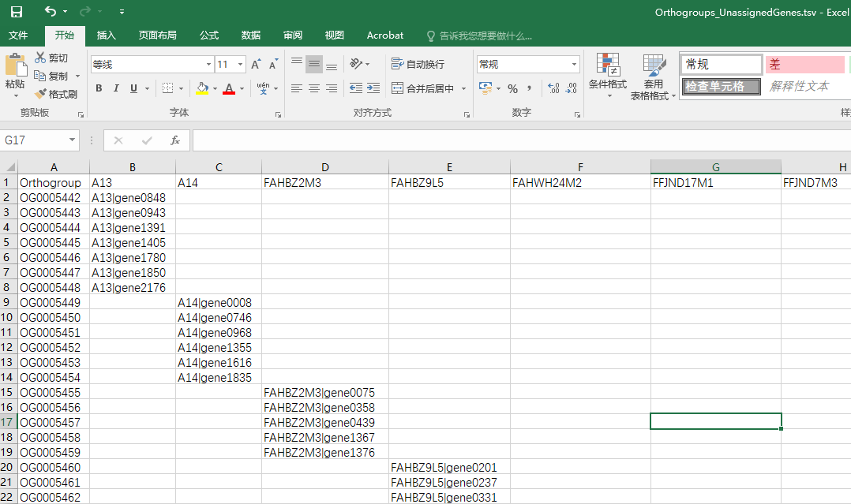
Task: Click the percent style icon
Action: click(x=512, y=88)
